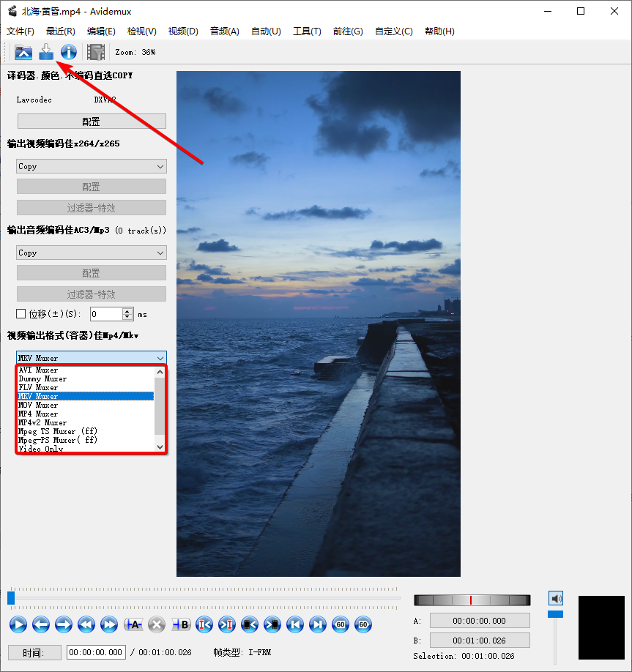Choose MOV Muxer in the container list

click(x=38, y=406)
